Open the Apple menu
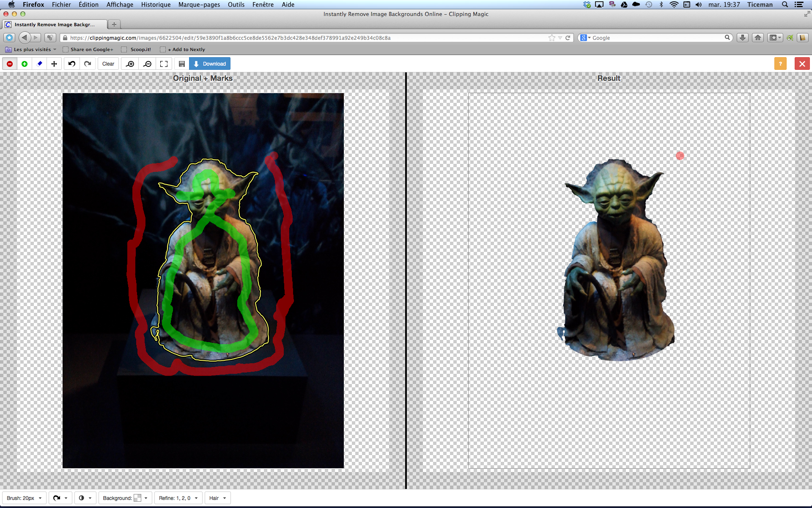 [11, 5]
